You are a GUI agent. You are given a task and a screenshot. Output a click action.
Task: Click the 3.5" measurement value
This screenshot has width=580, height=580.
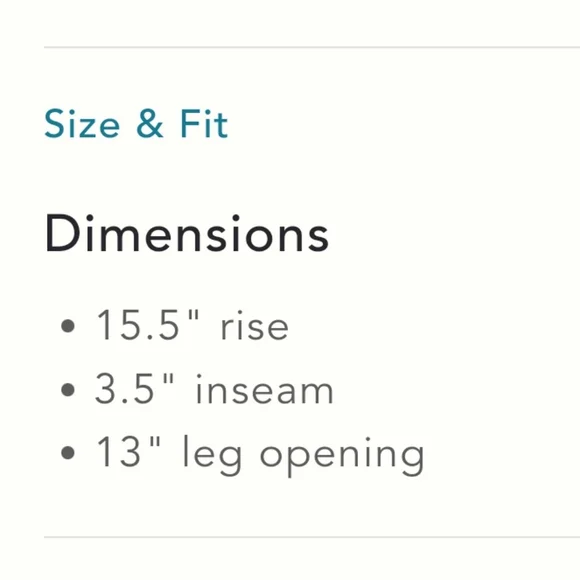click(x=134, y=388)
